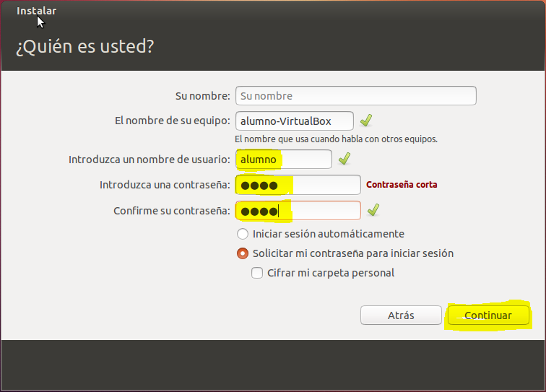This screenshot has height=392, width=546.
Task: Go back with the Atrás button
Action: (401, 315)
